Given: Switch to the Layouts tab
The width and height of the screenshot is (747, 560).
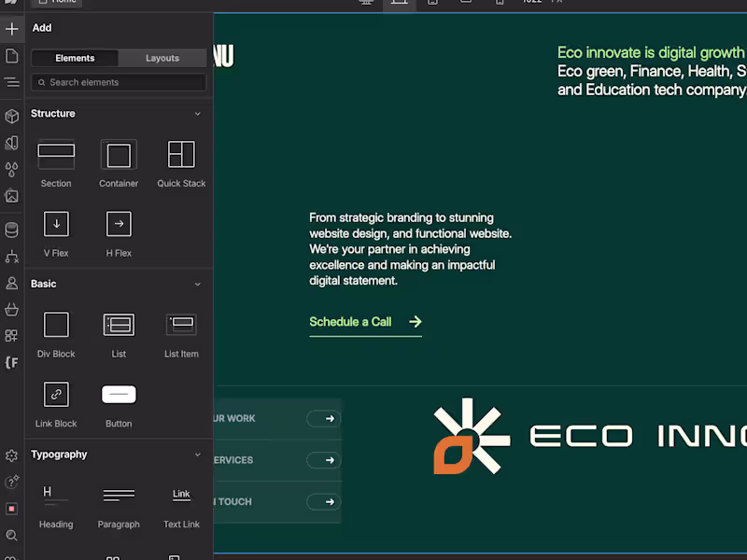Looking at the screenshot, I should 162,58.
